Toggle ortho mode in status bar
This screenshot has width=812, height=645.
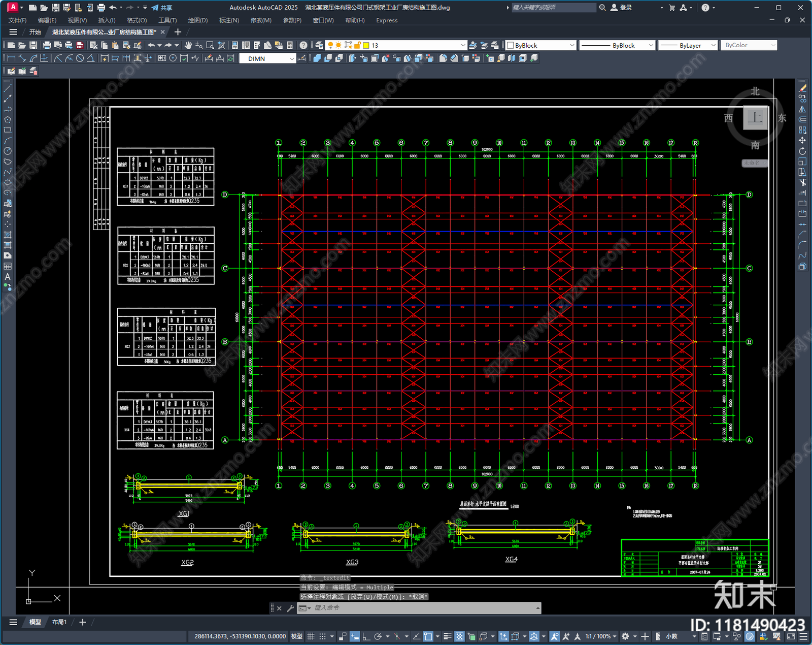[366, 636]
